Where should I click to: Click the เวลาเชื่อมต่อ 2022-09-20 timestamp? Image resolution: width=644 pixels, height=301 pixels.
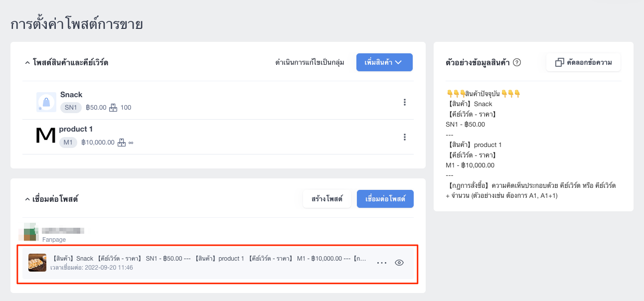[x=92, y=268]
